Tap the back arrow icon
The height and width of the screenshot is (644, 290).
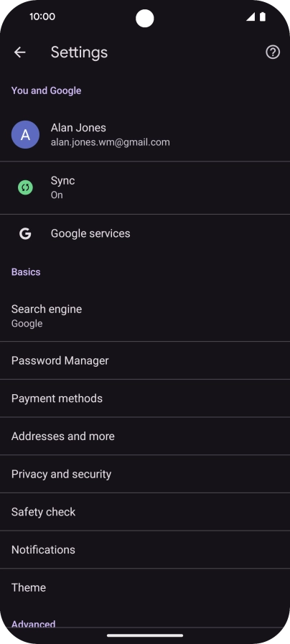(x=19, y=52)
